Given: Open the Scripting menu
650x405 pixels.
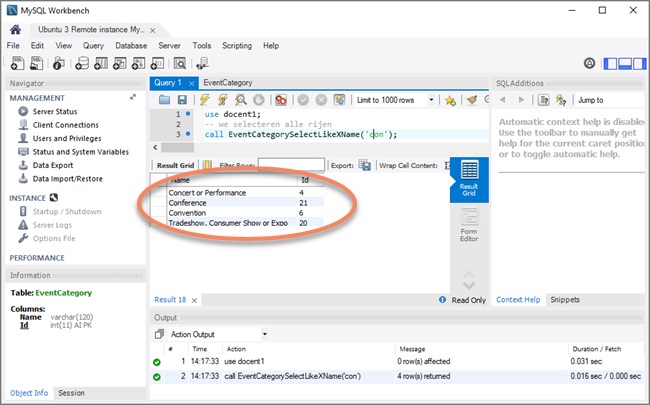Looking at the screenshot, I should tap(237, 46).
